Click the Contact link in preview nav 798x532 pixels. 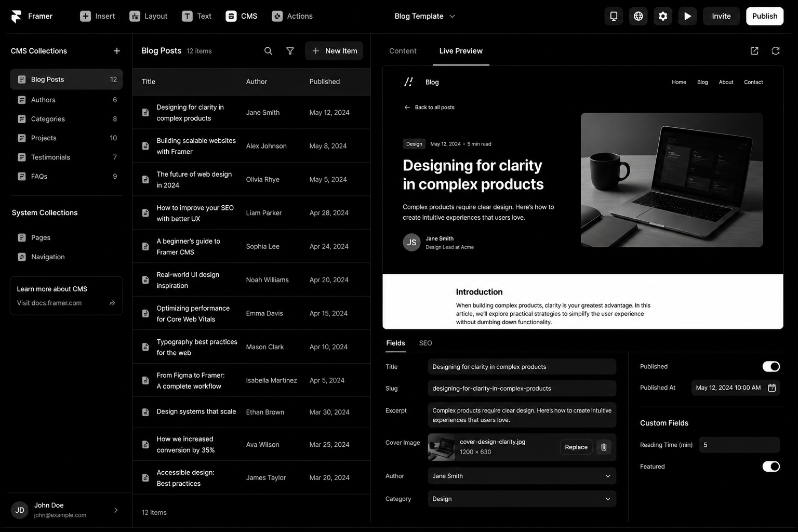coord(753,82)
